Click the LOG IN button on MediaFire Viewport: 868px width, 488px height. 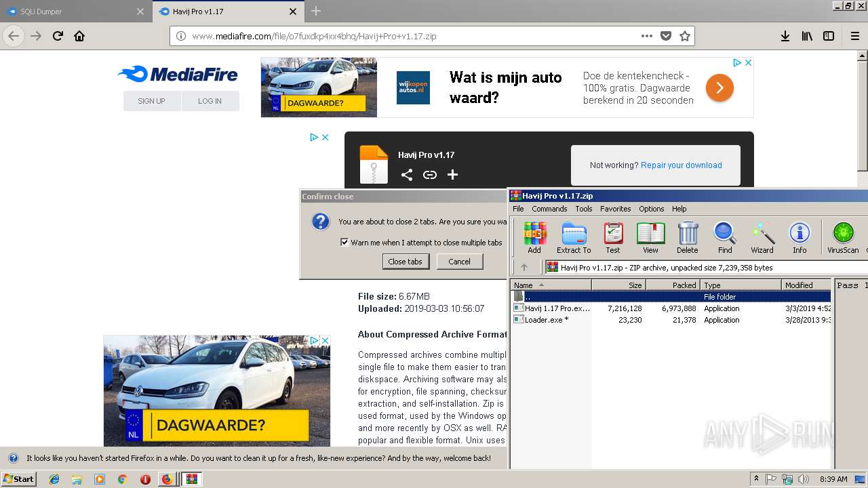[210, 101]
